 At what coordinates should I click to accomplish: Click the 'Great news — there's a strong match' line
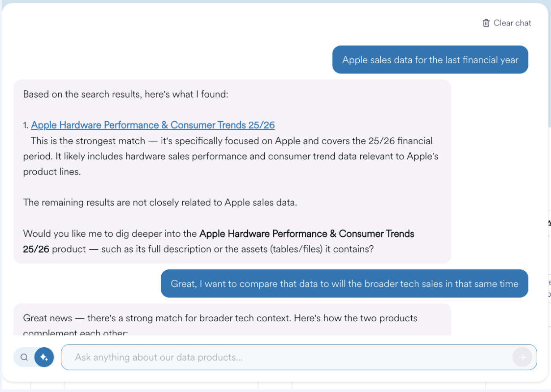coord(220,318)
